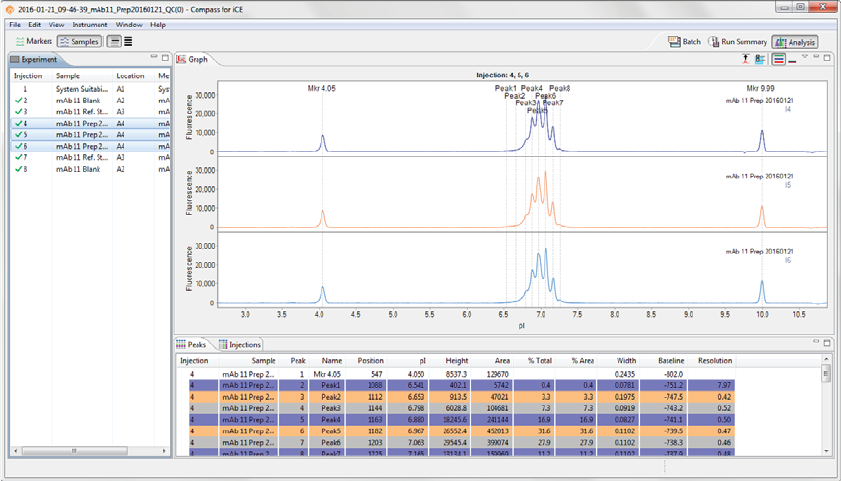Sort table by Resolution column header
841x481 pixels.
(715, 360)
